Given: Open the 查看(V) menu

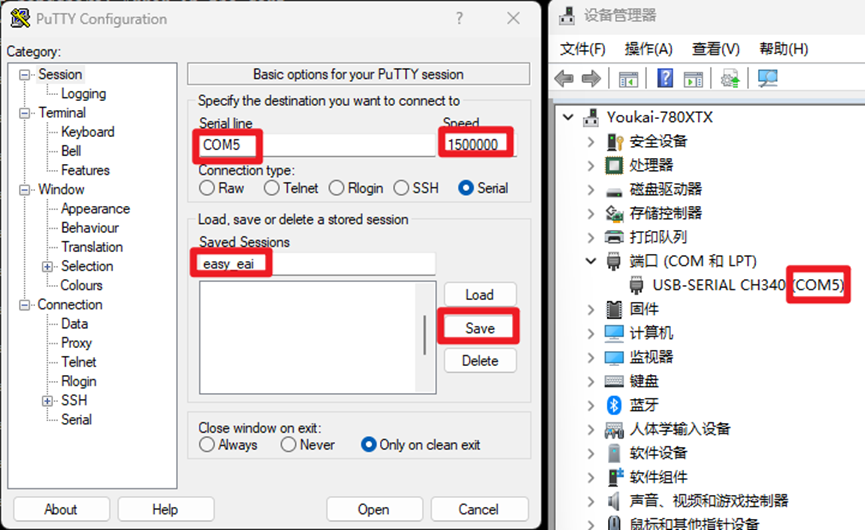Looking at the screenshot, I should click(716, 49).
